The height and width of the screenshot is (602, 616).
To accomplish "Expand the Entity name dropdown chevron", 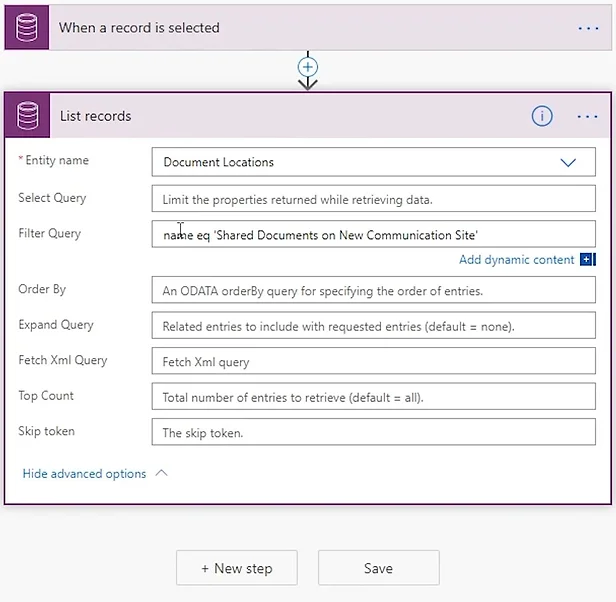I will (568, 162).
